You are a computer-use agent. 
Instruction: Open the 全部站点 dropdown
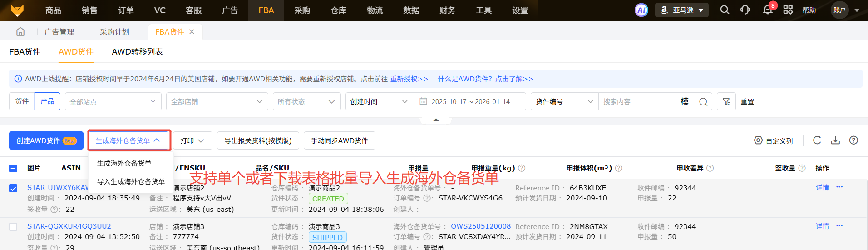pyautogui.click(x=113, y=101)
